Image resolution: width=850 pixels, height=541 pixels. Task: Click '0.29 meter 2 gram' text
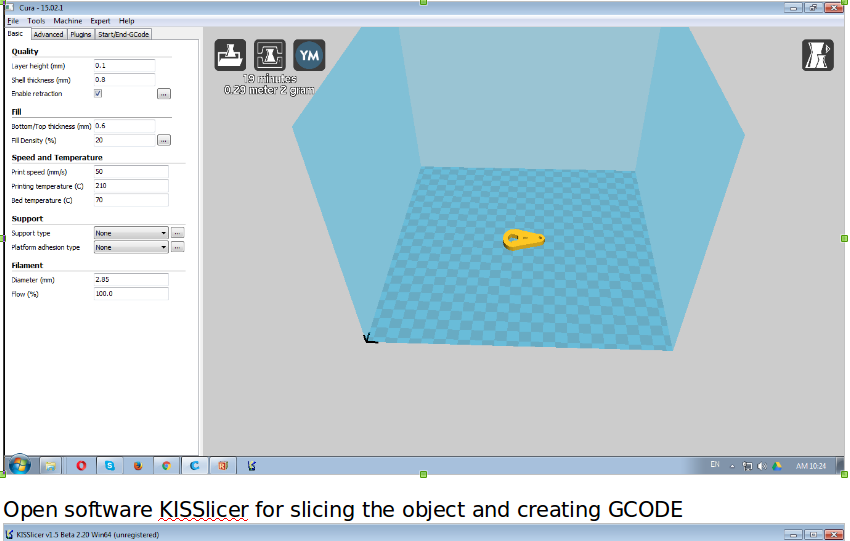point(269,90)
